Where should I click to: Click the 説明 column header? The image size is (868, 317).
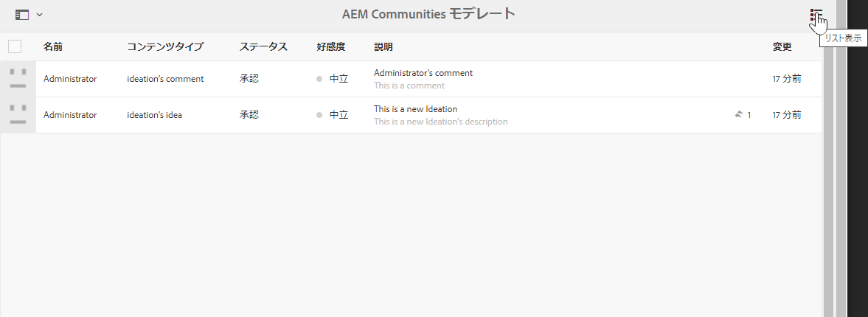click(x=383, y=46)
